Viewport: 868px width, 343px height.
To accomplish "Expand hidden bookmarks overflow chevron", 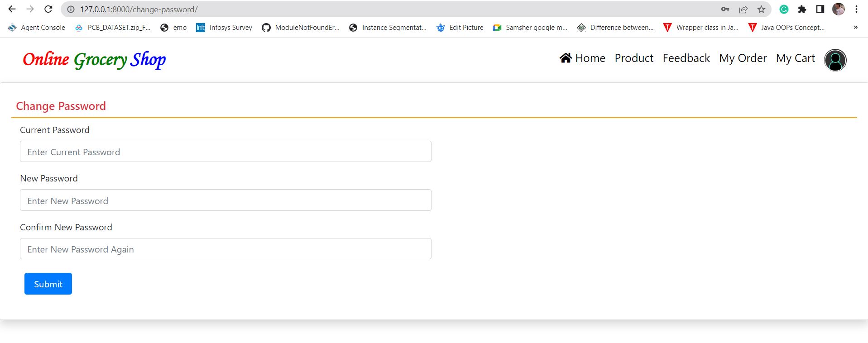I will (855, 27).
